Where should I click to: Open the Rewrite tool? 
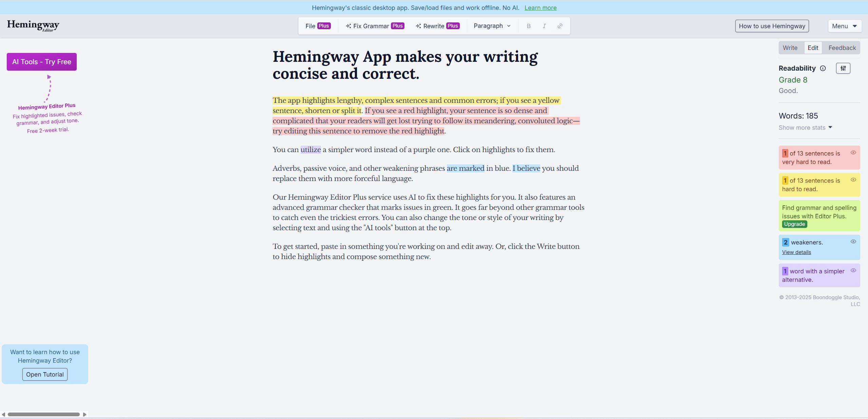(x=437, y=26)
